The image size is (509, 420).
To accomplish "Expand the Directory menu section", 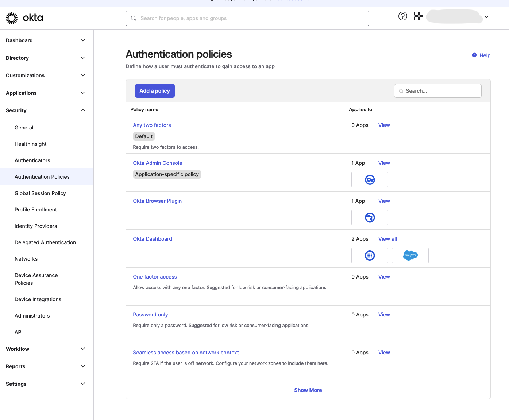I will click(83, 58).
